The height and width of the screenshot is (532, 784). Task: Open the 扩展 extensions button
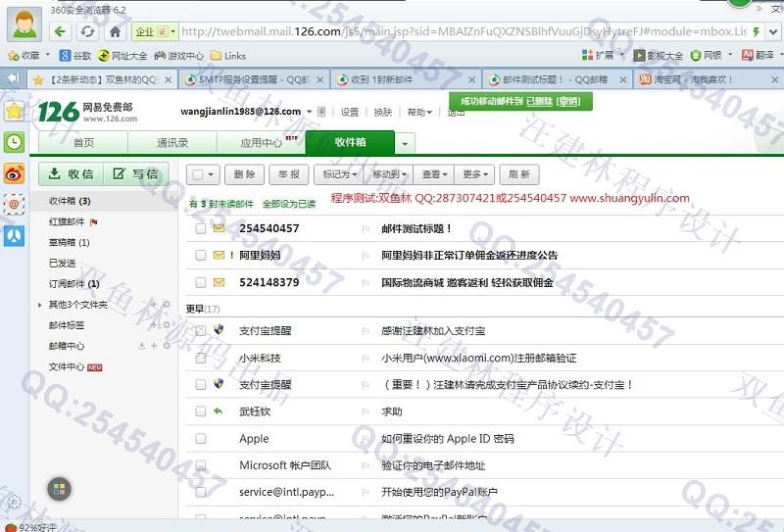[x=603, y=55]
